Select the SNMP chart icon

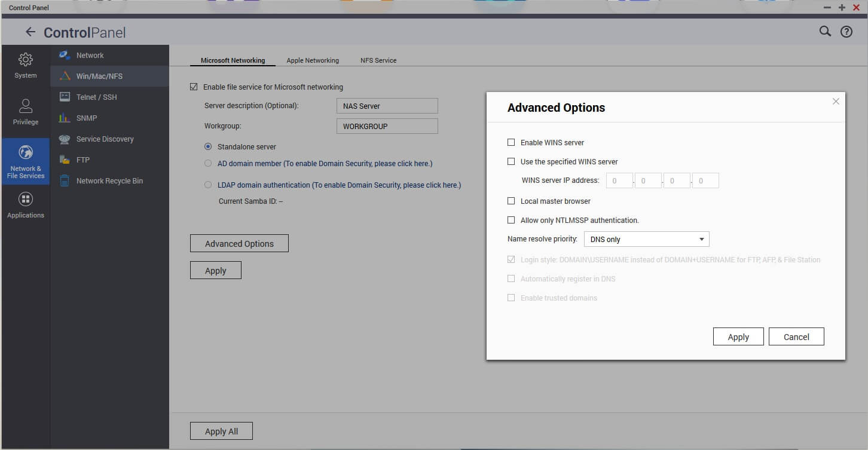65,118
